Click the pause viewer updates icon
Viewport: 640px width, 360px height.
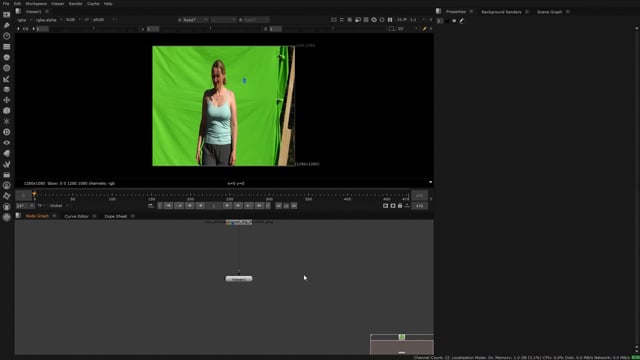pos(390,20)
